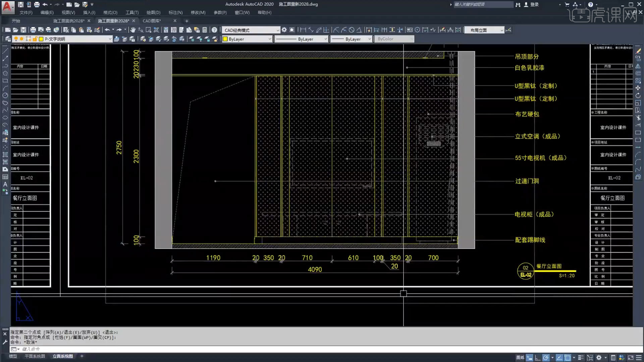This screenshot has width=644, height=362.
Task: Click the Save icon in standard toolbar
Action: point(23,30)
